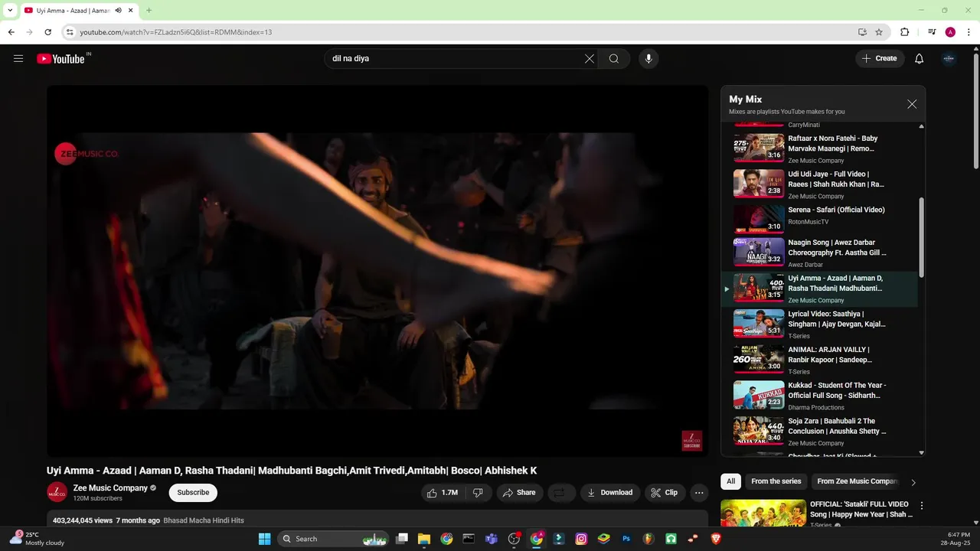
Task: Open the OFFICIAL 'Satakli' FULL VIDEO thumbnail
Action: tap(763, 514)
